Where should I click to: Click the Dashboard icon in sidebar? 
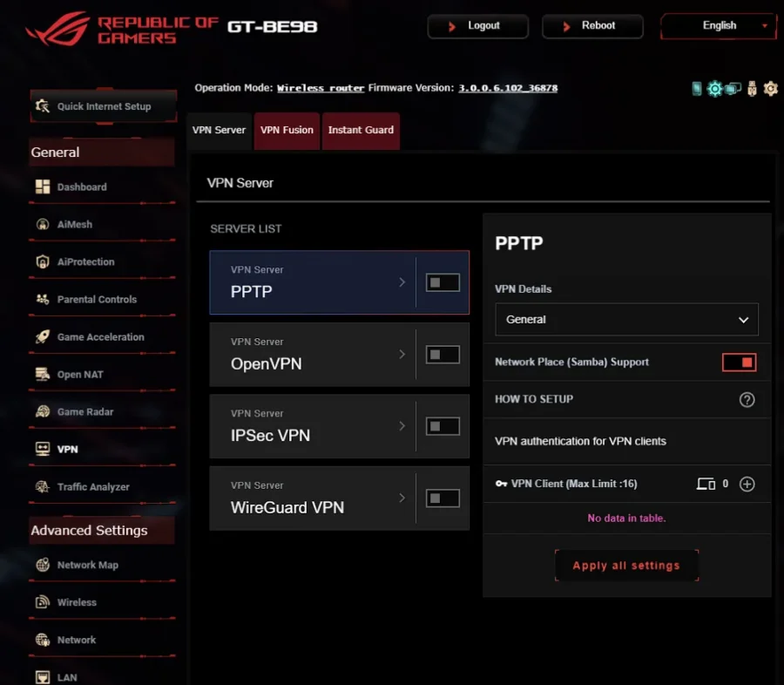click(x=43, y=187)
